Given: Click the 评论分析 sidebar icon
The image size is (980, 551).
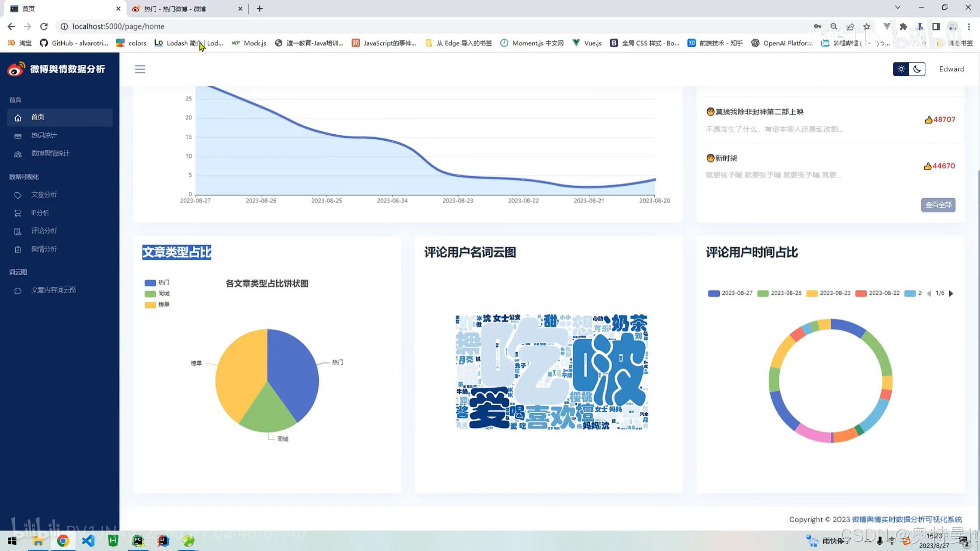Looking at the screenshot, I should point(17,231).
